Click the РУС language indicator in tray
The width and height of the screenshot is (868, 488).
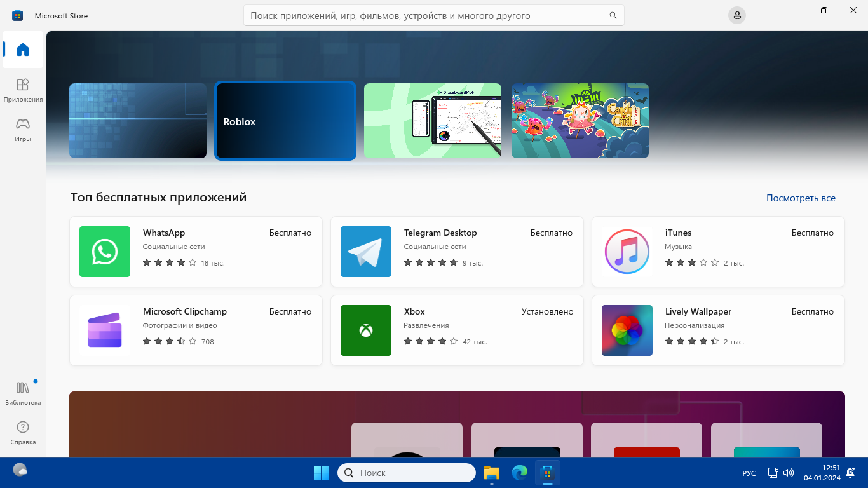click(x=749, y=473)
